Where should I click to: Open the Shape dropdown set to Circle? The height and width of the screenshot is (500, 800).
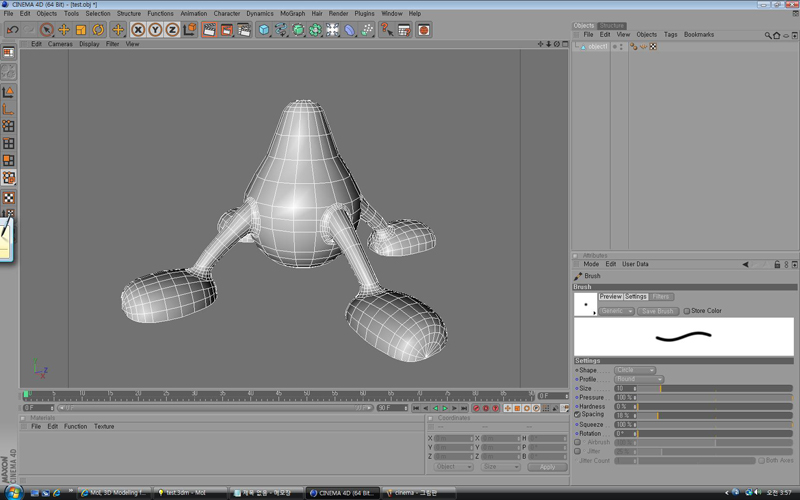635,370
